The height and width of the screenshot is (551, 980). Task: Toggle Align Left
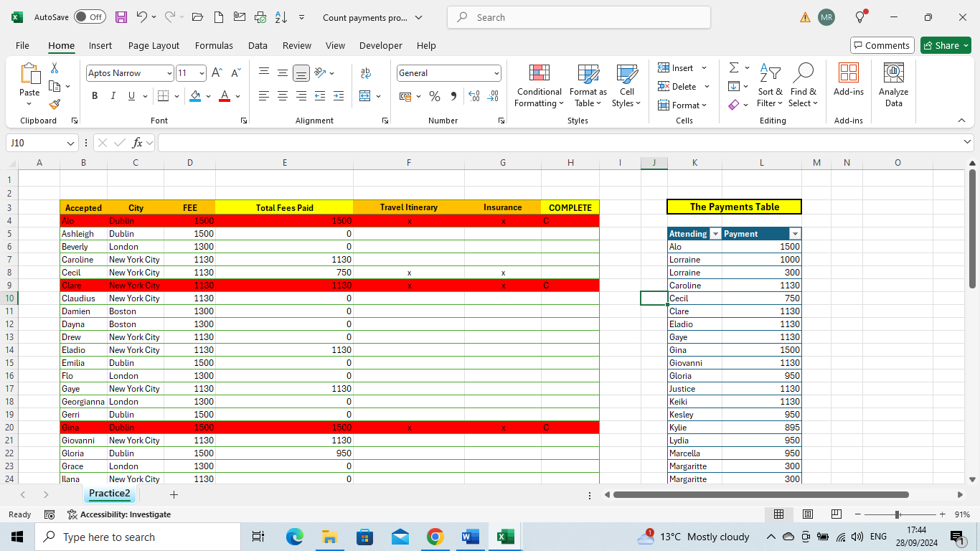[x=264, y=95]
